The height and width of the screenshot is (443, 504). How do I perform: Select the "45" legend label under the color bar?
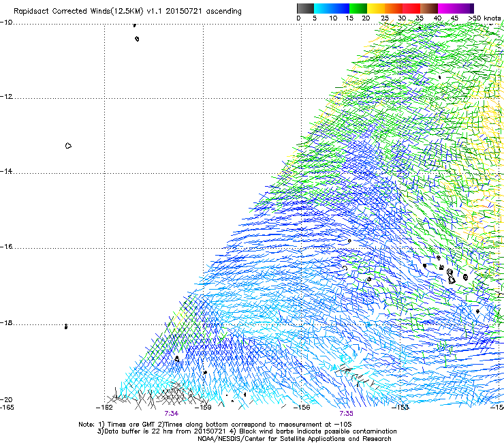coord(454,18)
